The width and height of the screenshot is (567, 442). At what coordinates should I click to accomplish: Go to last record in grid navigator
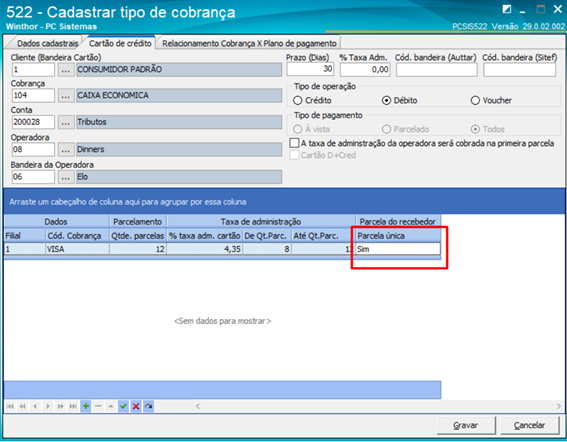tap(73, 407)
